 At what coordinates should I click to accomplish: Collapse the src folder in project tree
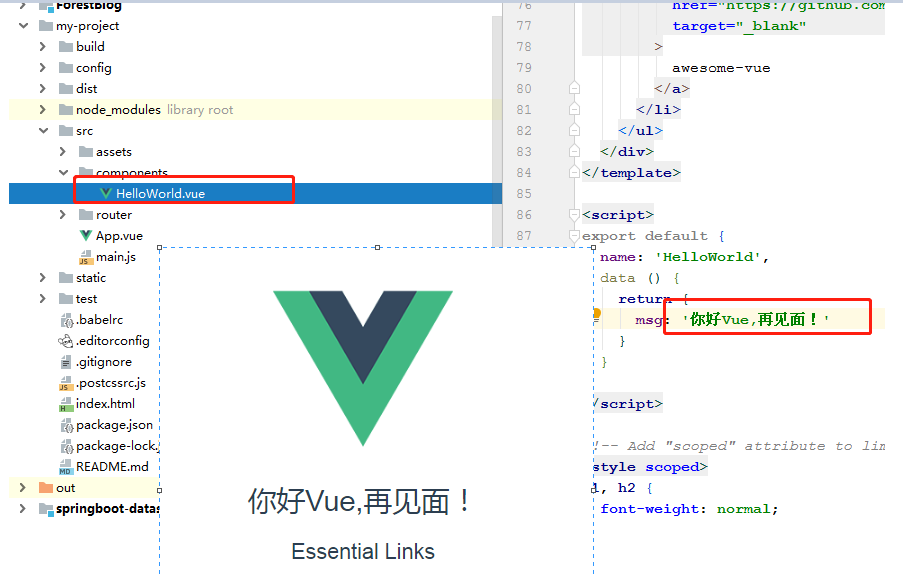coord(43,130)
